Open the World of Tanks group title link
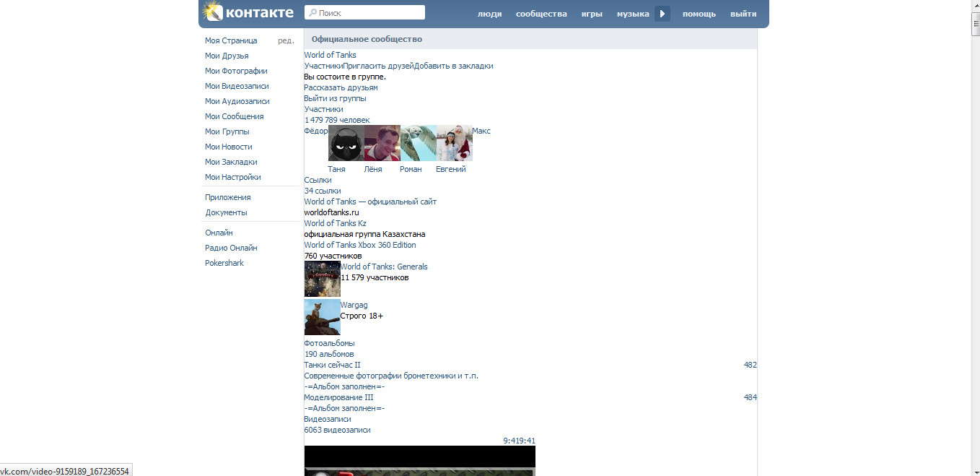Image resolution: width=980 pixels, height=476 pixels. (330, 55)
